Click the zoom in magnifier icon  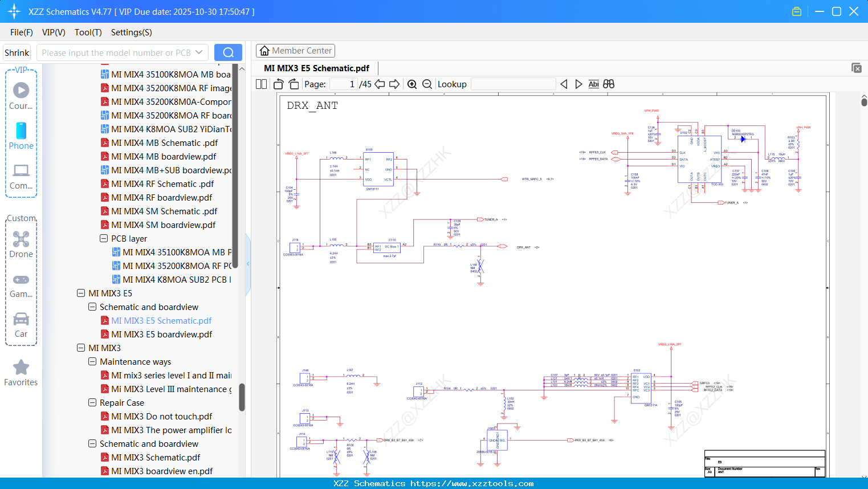[x=412, y=84]
